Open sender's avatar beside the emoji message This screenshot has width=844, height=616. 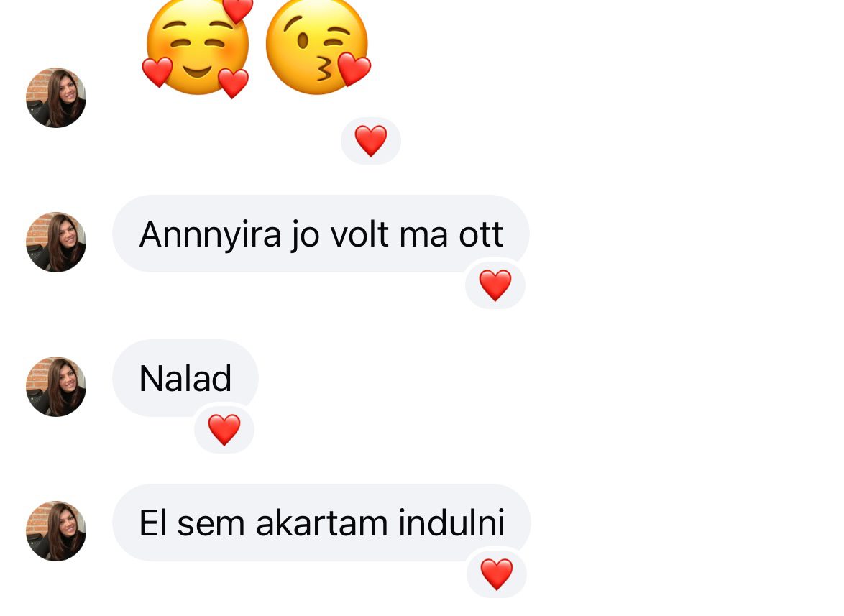click(x=56, y=97)
